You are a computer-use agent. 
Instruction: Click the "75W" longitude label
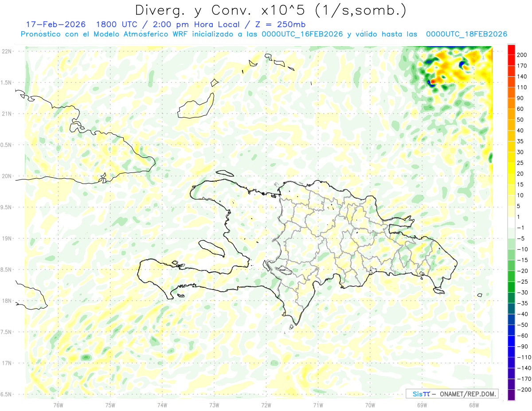point(110,405)
